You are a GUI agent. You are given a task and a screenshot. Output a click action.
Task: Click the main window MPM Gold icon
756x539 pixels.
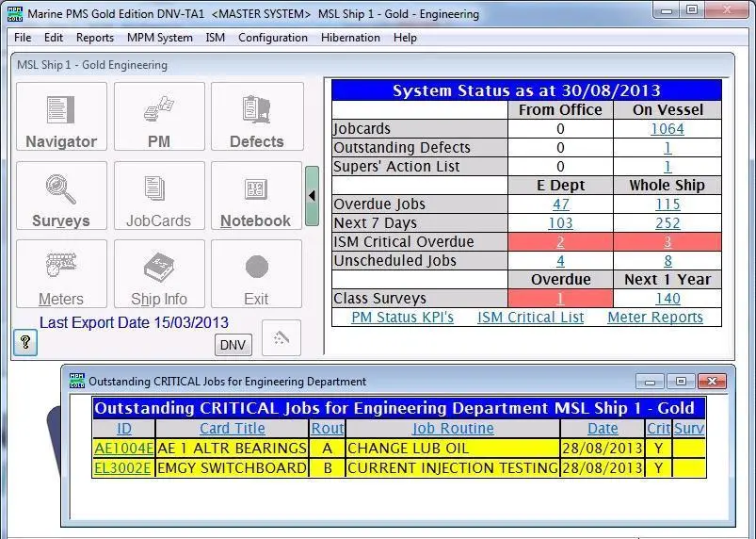(x=15, y=14)
